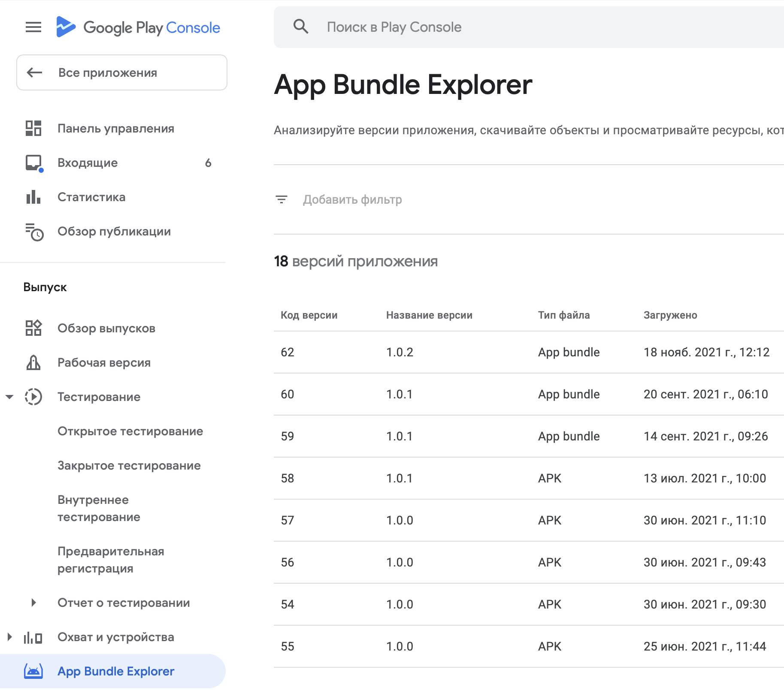Open Панель управления page

pos(116,128)
